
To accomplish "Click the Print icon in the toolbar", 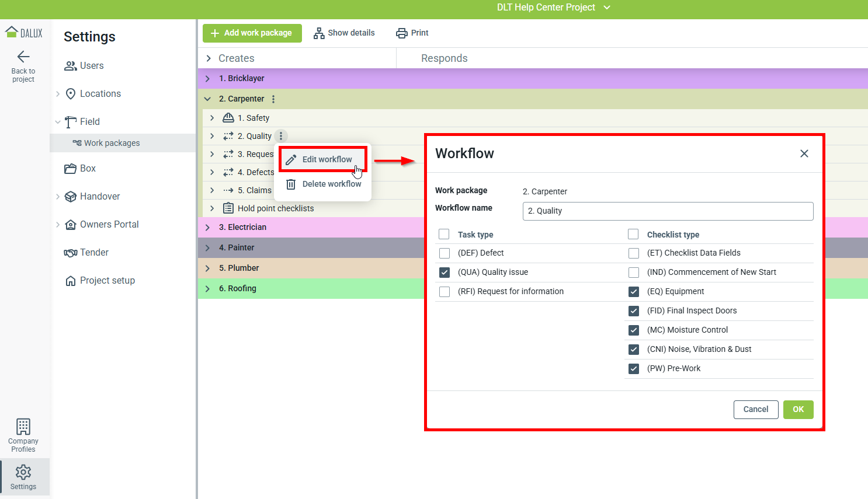I will (402, 33).
